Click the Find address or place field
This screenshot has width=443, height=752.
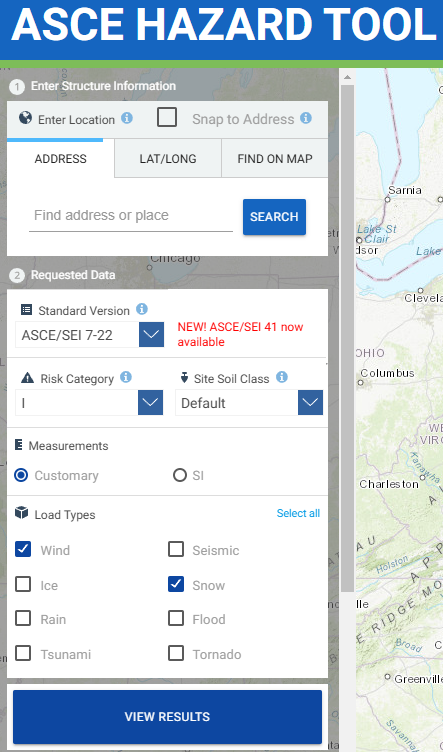point(131,216)
